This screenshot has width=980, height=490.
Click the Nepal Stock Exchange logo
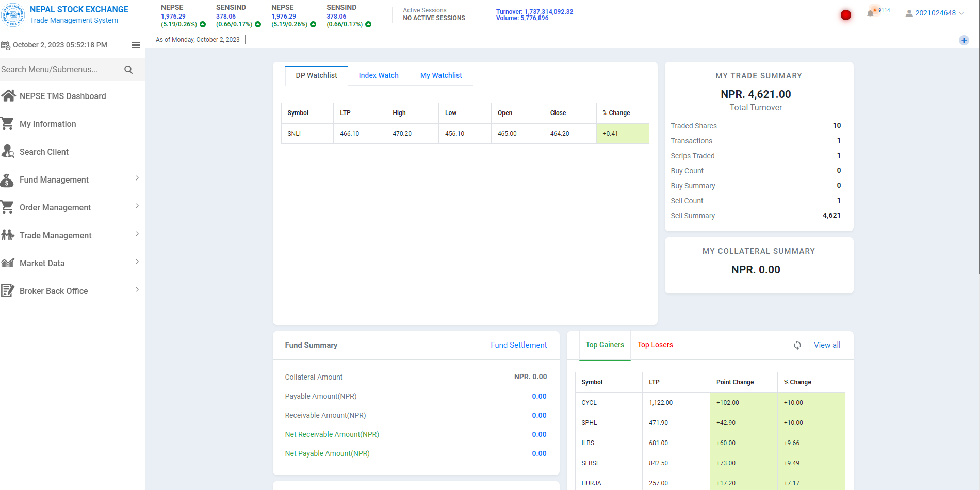tap(12, 14)
